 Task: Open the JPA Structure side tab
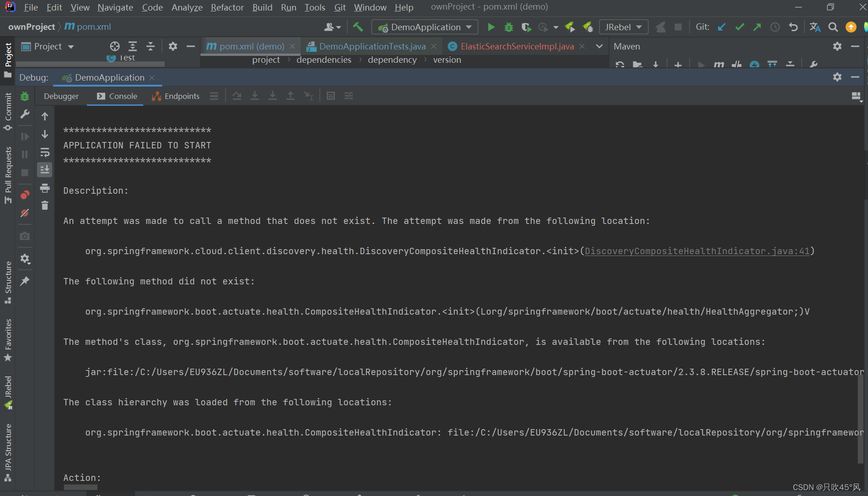click(8, 452)
